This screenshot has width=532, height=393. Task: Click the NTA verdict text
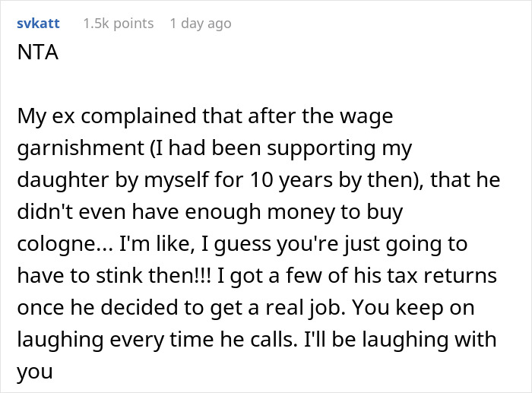32,55
